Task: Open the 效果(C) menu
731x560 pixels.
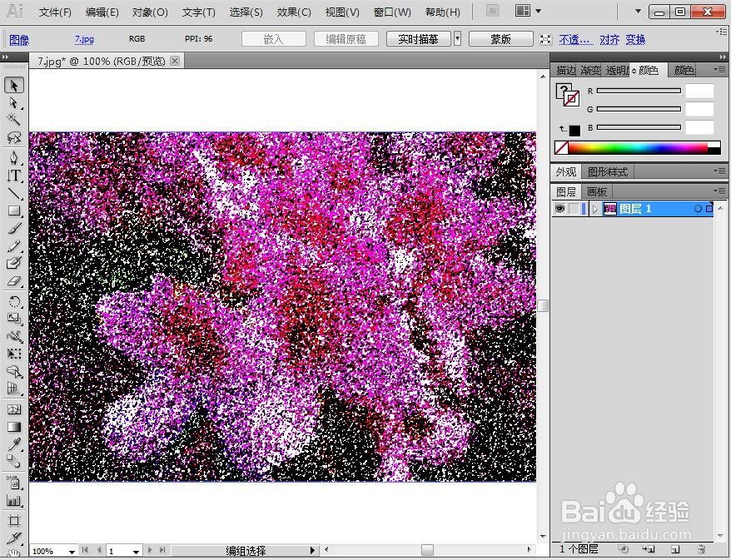Action: pos(294,12)
